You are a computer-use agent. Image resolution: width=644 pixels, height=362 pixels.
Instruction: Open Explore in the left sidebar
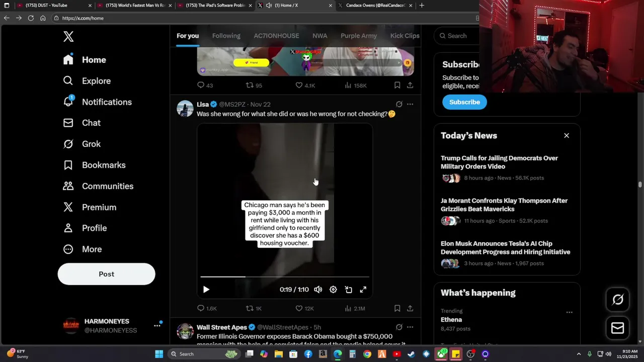coord(87,81)
